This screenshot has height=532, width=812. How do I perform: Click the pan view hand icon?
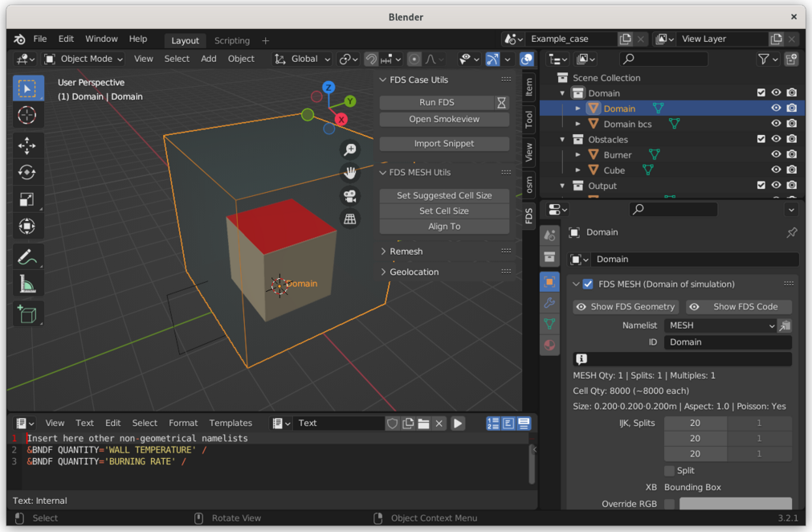[x=350, y=173]
